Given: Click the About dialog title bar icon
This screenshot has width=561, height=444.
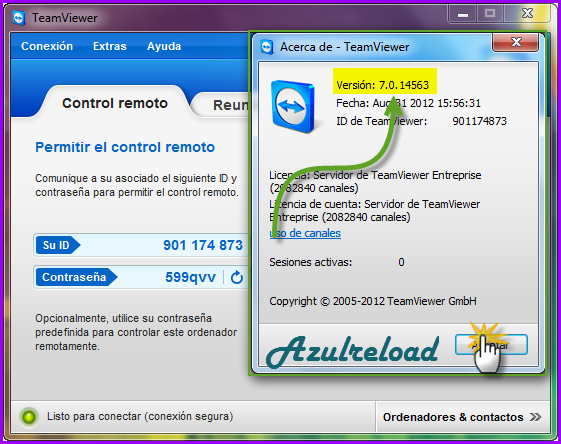Looking at the screenshot, I should coord(267,47).
